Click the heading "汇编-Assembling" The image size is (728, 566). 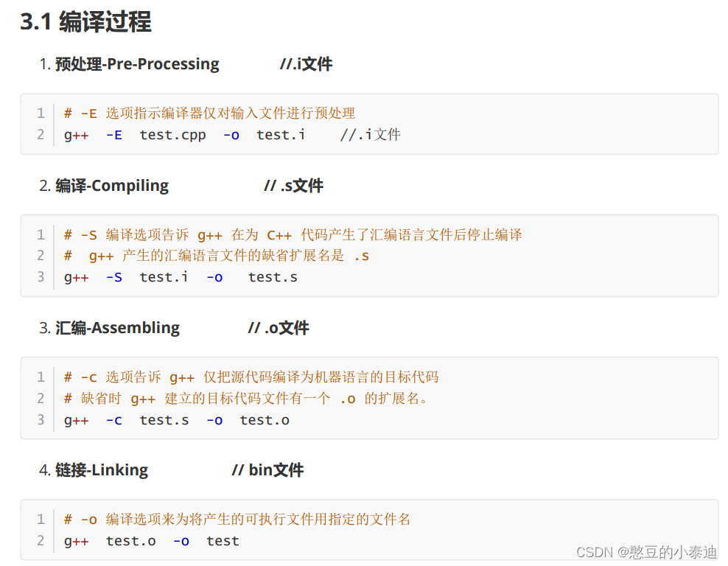[117, 328]
